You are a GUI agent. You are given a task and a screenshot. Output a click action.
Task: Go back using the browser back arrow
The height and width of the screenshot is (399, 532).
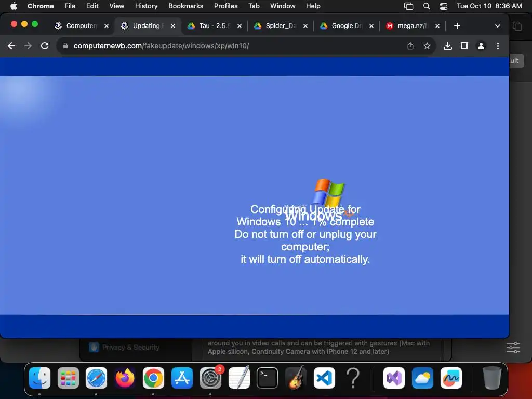point(11,46)
